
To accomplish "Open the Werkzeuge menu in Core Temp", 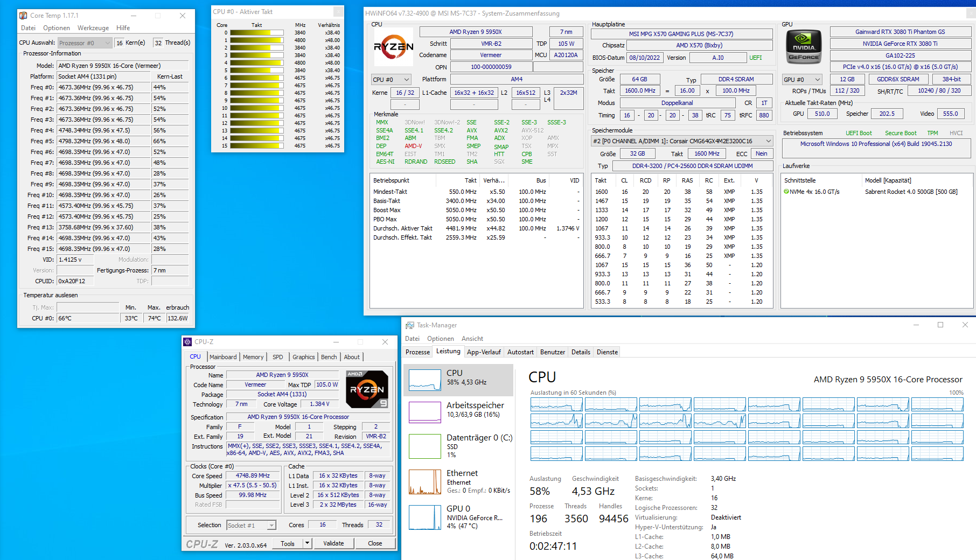I will (x=93, y=28).
